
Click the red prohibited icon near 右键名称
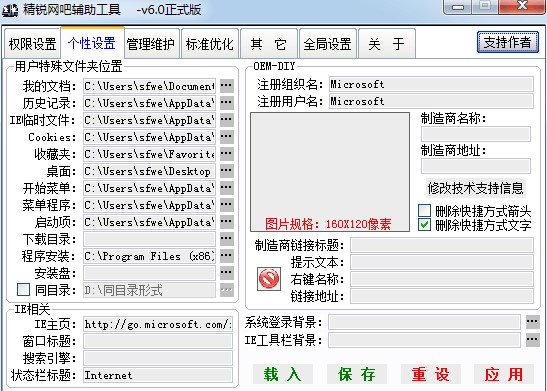(x=269, y=279)
